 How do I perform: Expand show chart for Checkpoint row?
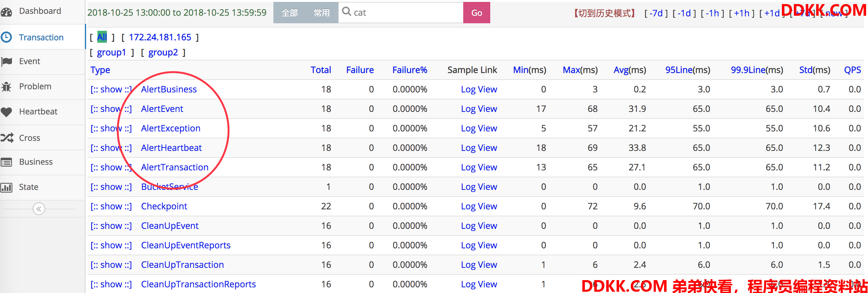coord(111,206)
